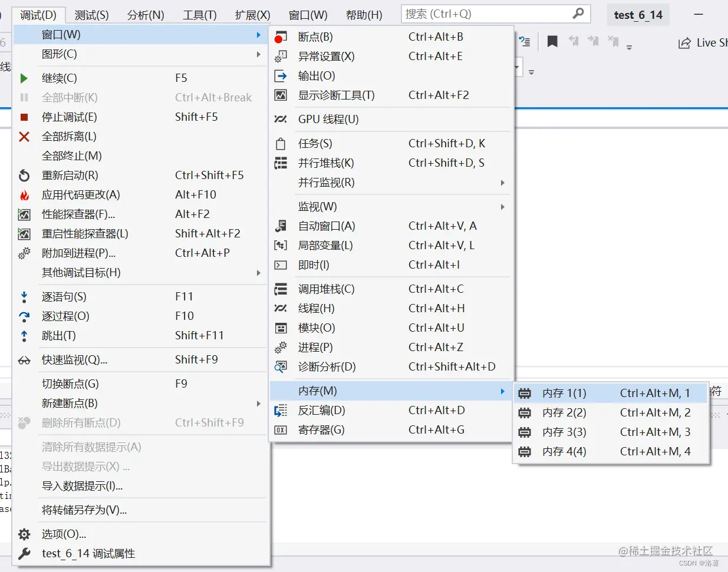Expand the 窗口(W) submenu arrow
The image size is (728, 572).
(x=258, y=35)
